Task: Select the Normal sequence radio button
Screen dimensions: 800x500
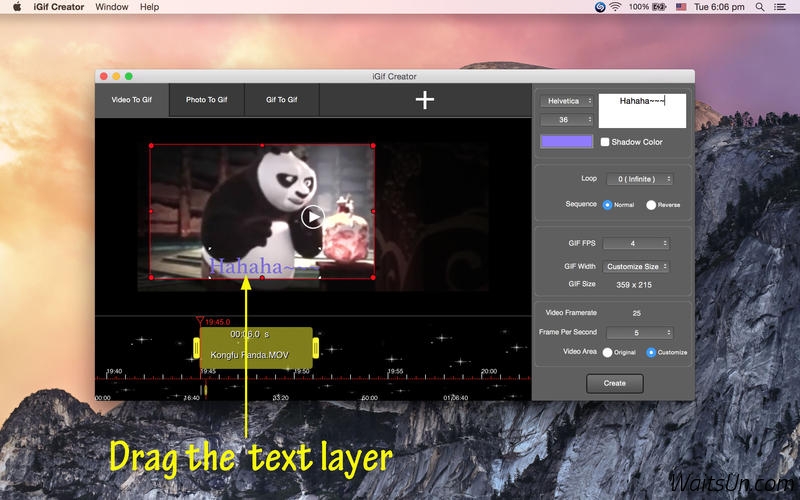Action: tap(607, 205)
